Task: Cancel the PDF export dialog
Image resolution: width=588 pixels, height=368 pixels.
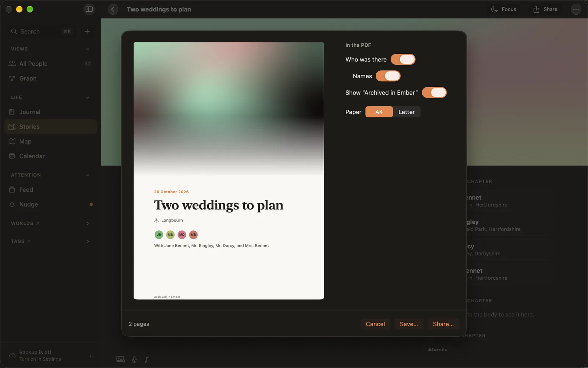Action: point(375,324)
